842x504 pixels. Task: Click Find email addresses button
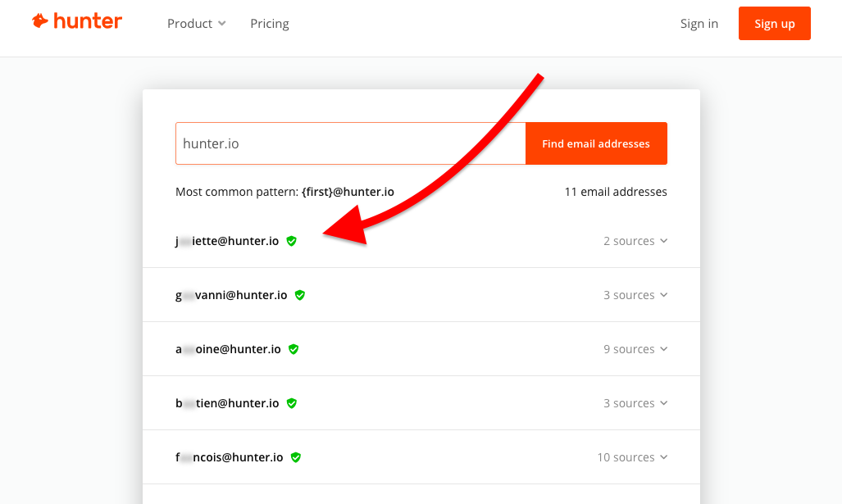click(x=596, y=143)
